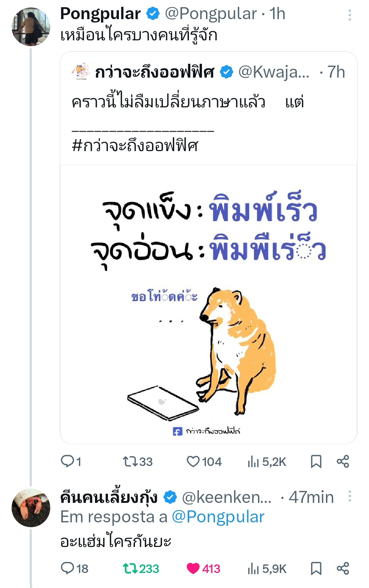Reply to Pongpular's tweet
Viewport: 369px width, 588px height.
point(68,462)
